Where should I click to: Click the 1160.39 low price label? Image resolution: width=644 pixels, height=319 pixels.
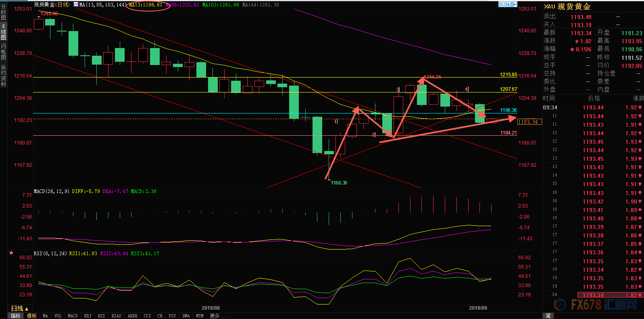tap(339, 183)
